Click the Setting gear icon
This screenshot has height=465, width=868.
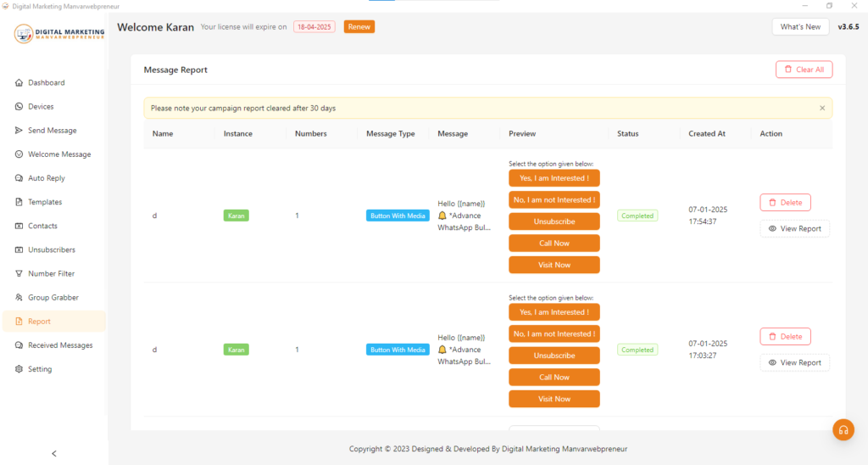point(19,369)
